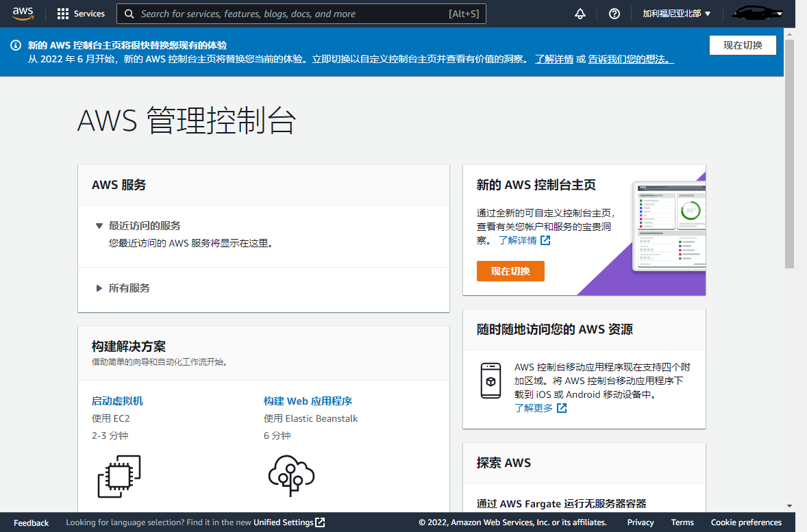Click external link icon beside 了解详情 in card
This screenshot has height=532, width=807.
545,240
